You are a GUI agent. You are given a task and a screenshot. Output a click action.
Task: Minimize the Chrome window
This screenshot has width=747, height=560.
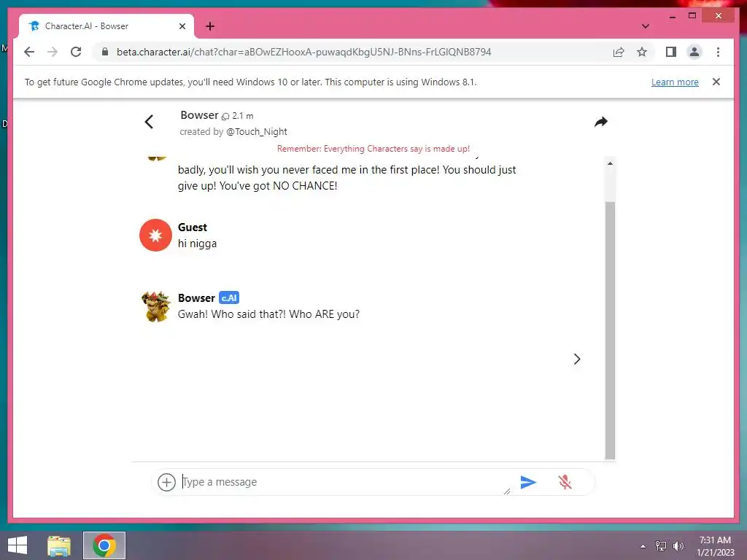tap(672, 16)
